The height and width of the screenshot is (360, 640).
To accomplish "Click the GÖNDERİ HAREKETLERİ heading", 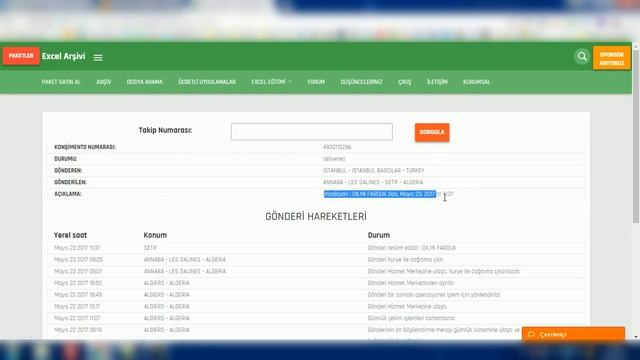I will coord(316,216).
